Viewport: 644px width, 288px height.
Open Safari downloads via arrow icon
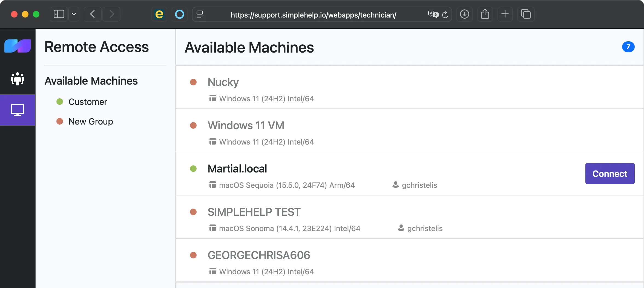pos(465,14)
